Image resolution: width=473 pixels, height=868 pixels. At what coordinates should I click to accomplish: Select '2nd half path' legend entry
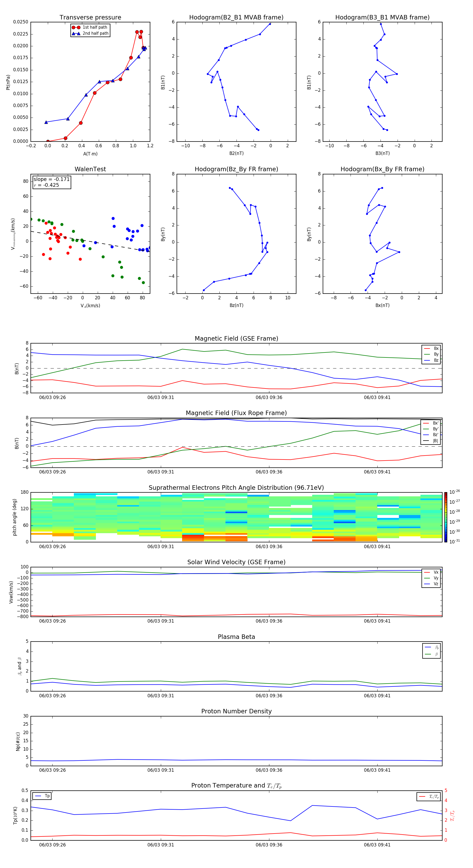click(x=90, y=33)
